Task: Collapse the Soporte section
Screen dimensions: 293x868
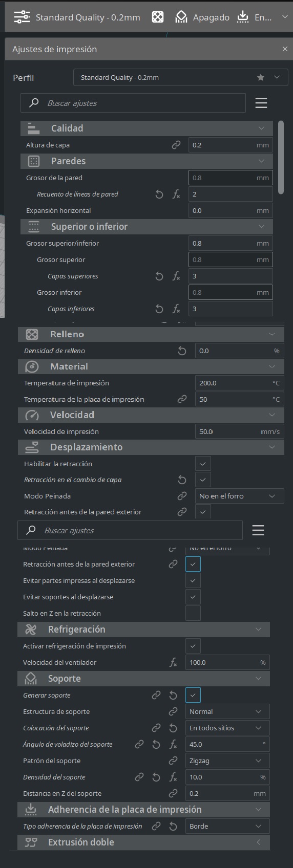Action: click(x=143, y=678)
